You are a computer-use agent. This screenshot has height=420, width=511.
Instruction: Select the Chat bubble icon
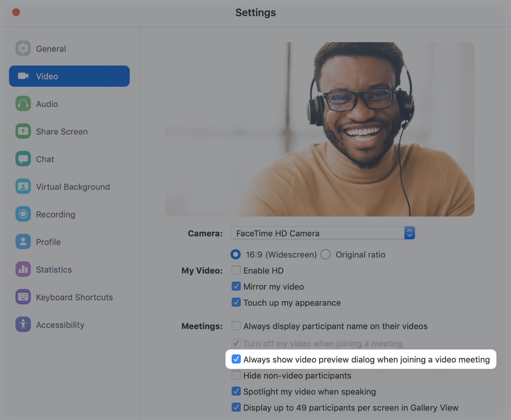click(x=23, y=159)
